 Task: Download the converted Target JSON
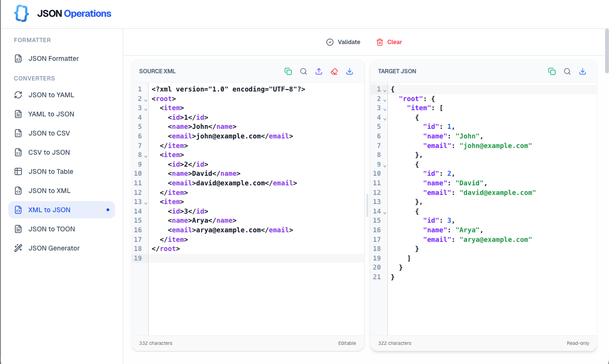coord(583,71)
